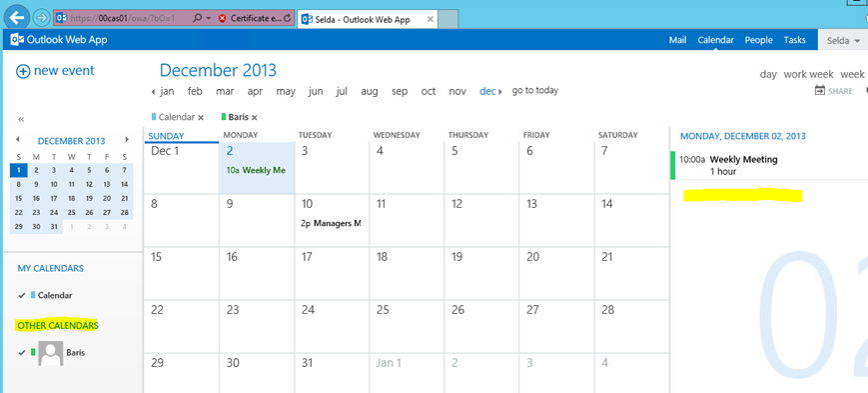Click the certificate error red icon
The width and height of the screenshot is (868, 393).
(223, 18)
